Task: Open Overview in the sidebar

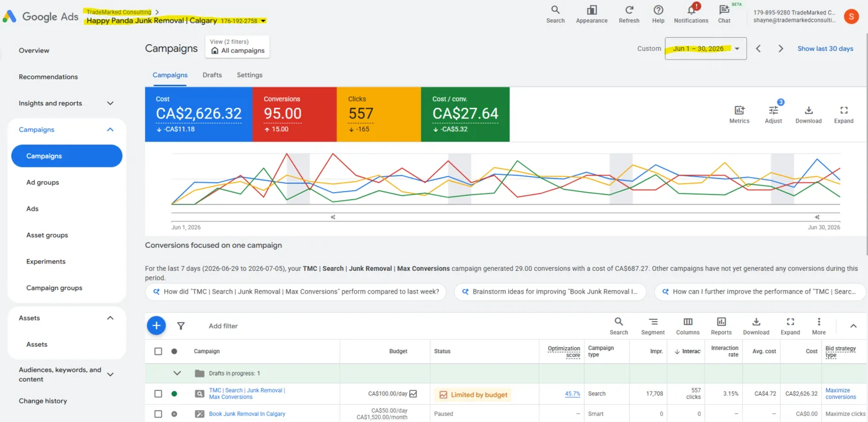Action: tap(34, 51)
